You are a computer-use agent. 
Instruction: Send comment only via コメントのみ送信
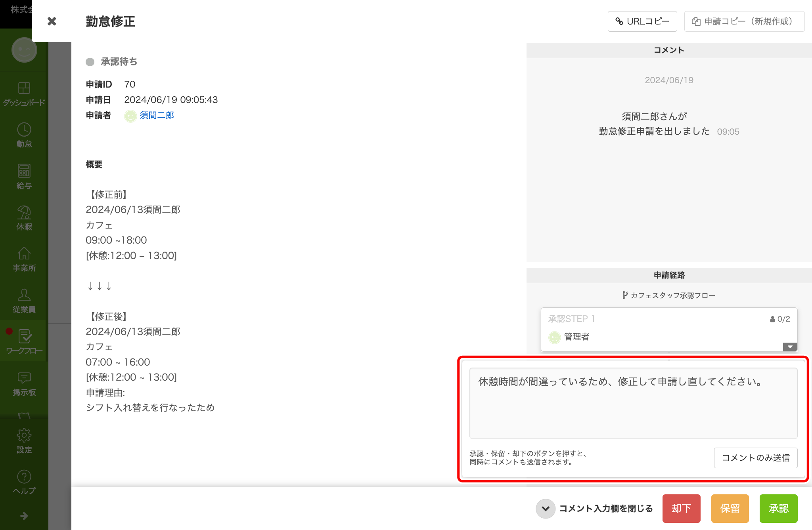755,458
